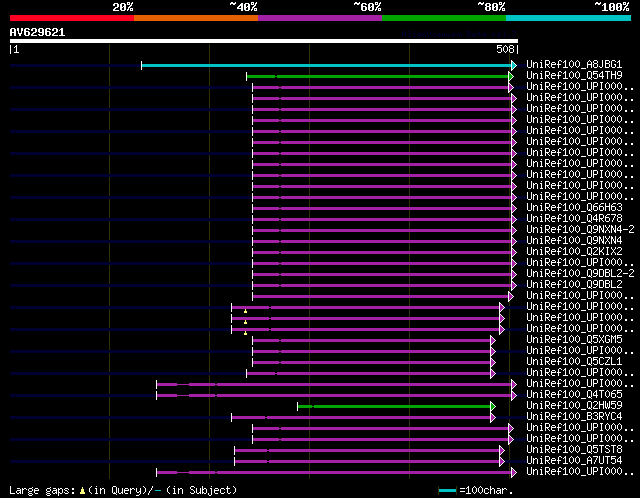Click the green arrowhead ending the Q2HW59 alignment
This screenshot has height=498, width=640.
click(493, 407)
